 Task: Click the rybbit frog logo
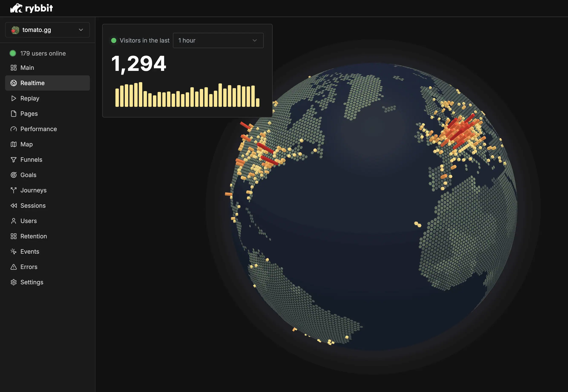click(x=16, y=8)
